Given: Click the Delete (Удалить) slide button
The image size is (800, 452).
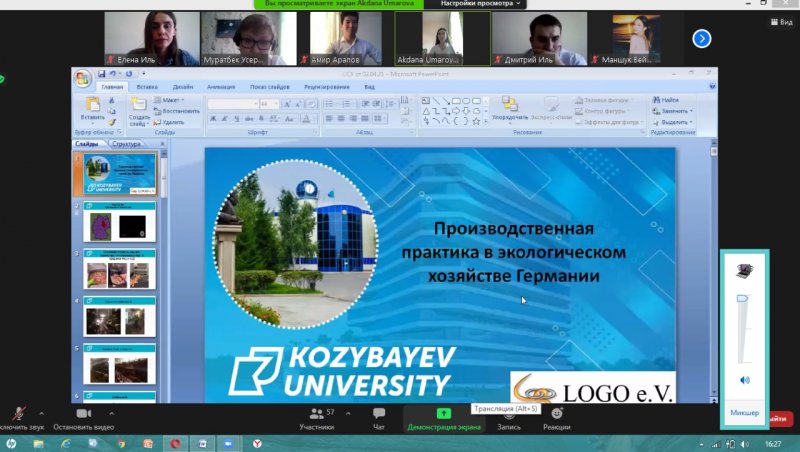Looking at the screenshot, I should coord(169,122).
